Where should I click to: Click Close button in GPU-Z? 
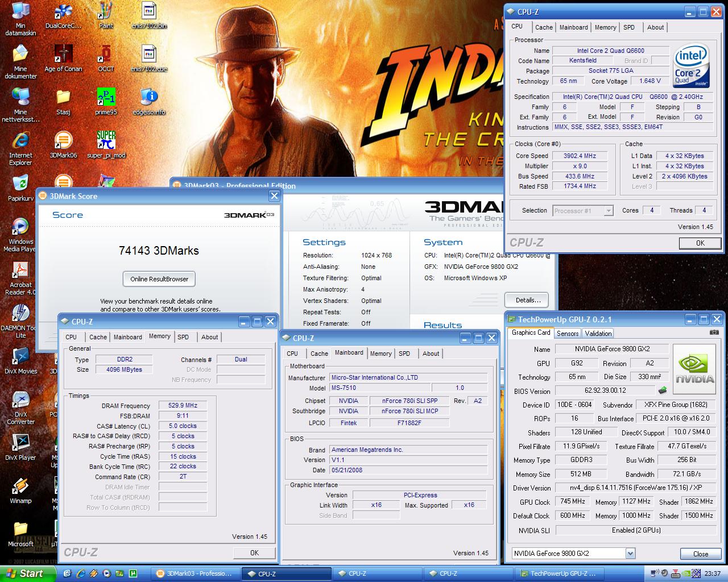pyautogui.click(x=701, y=554)
